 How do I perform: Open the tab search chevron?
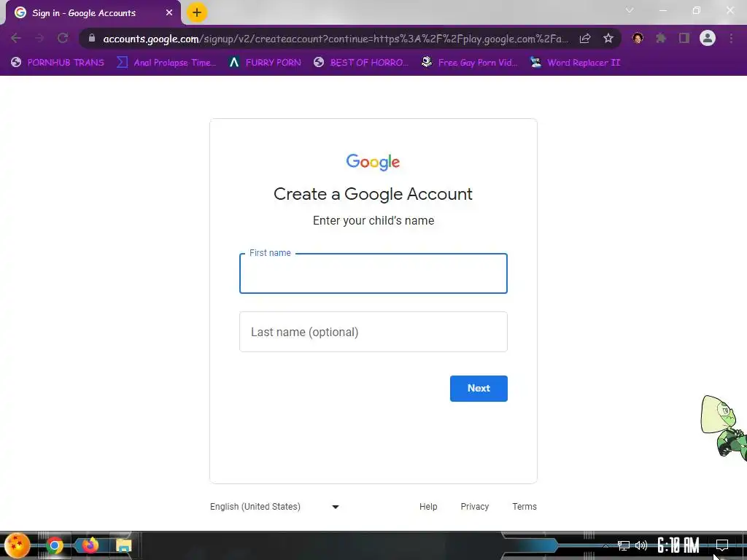[630, 10]
